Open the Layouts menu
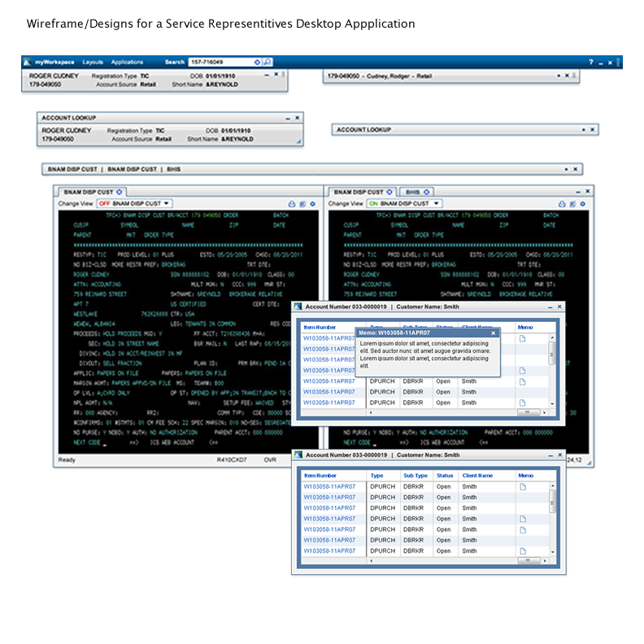 coord(93,62)
